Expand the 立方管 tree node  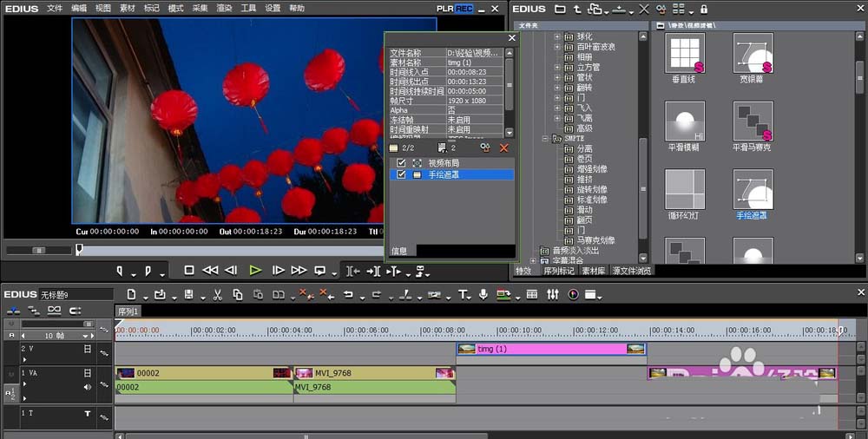(x=557, y=67)
